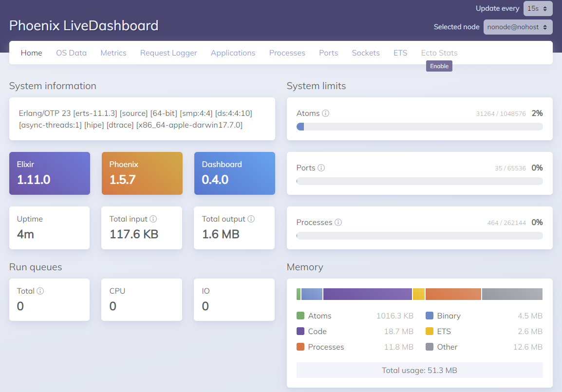Click the Atoms info icon
The image size is (562, 392).
[x=325, y=113]
